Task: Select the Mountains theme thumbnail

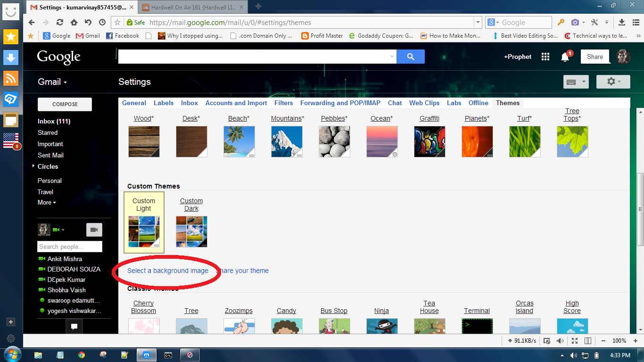Action: 287,141
